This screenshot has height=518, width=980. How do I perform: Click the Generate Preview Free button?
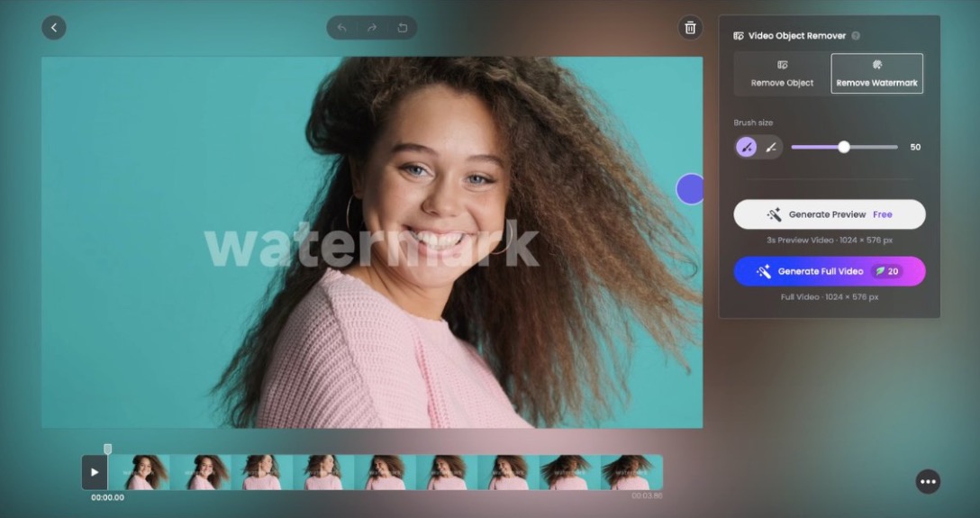pos(830,214)
